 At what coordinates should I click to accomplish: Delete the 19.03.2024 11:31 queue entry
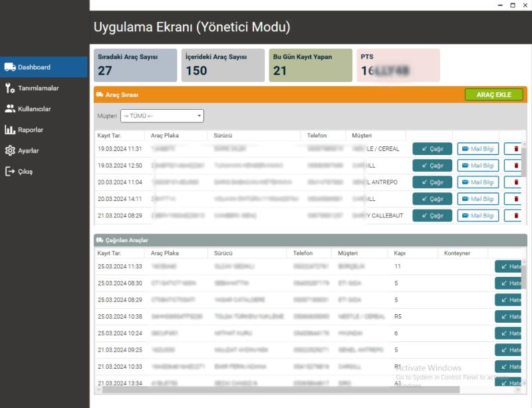(514, 148)
